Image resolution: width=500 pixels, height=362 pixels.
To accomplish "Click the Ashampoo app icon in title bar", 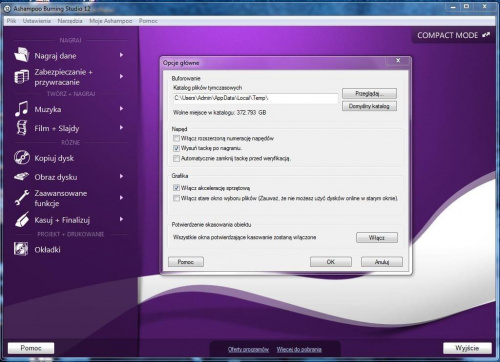I will [x=8, y=9].
